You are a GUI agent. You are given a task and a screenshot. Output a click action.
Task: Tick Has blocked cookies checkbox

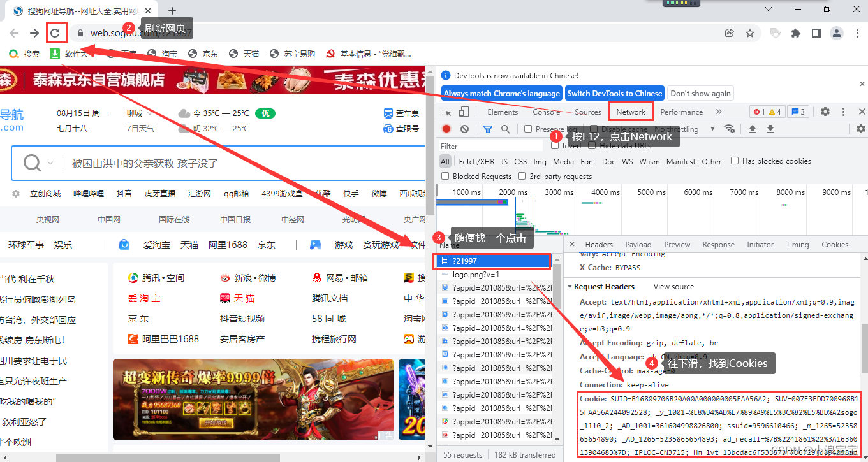735,161
